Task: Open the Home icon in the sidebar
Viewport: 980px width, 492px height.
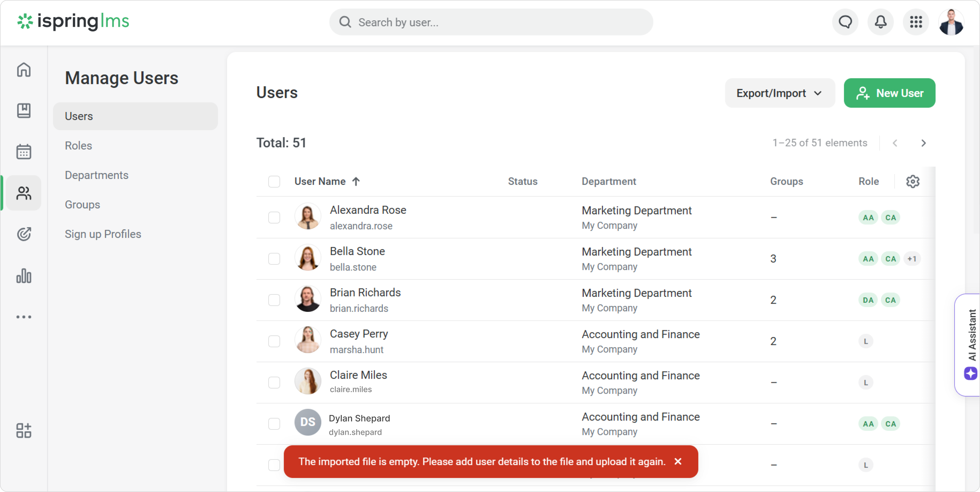Action: pos(24,70)
